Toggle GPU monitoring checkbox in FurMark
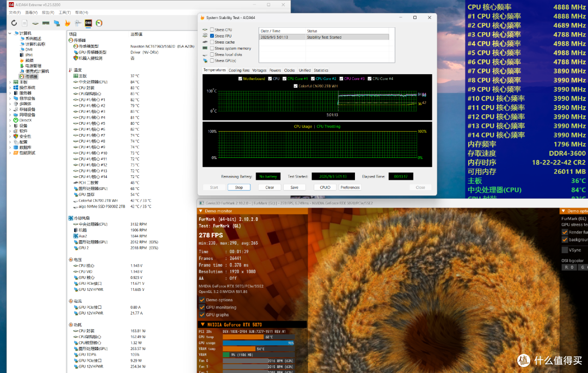 click(x=202, y=308)
